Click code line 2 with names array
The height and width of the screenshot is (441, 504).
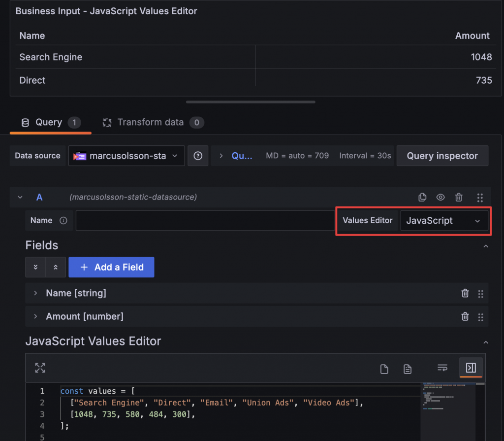pos(217,403)
